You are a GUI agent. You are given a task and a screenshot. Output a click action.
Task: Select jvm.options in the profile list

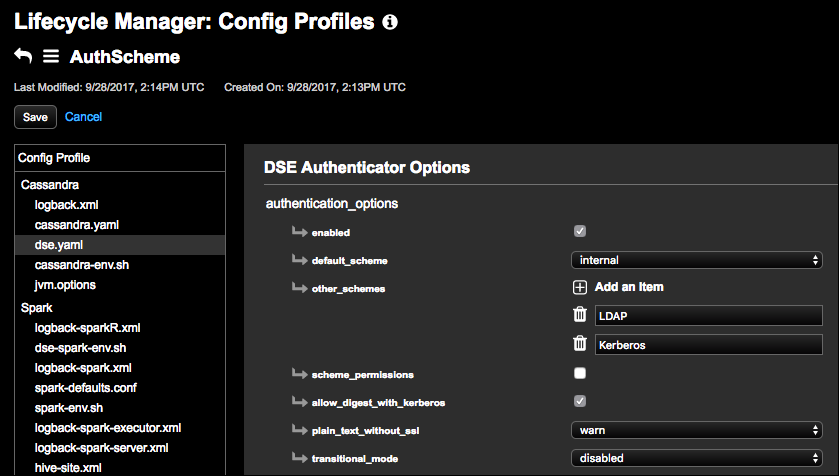(65, 285)
